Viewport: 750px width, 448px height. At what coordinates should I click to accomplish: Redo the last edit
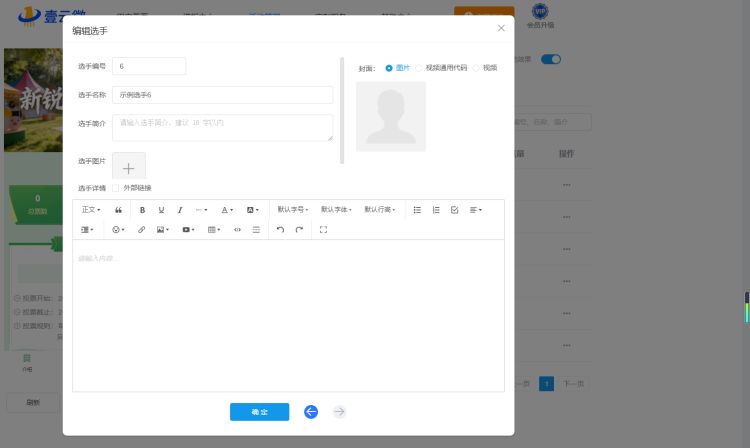(299, 229)
